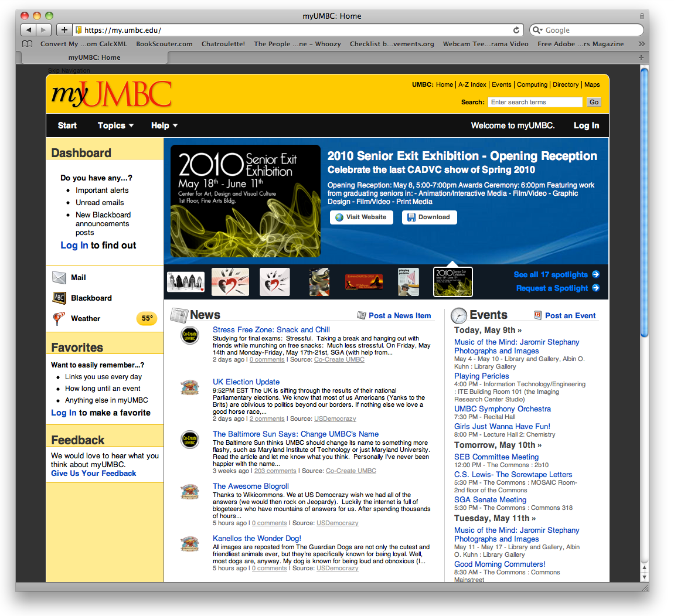The image size is (674, 616).
Task: Open BookScouter.com bookmark
Action: coord(164,44)
